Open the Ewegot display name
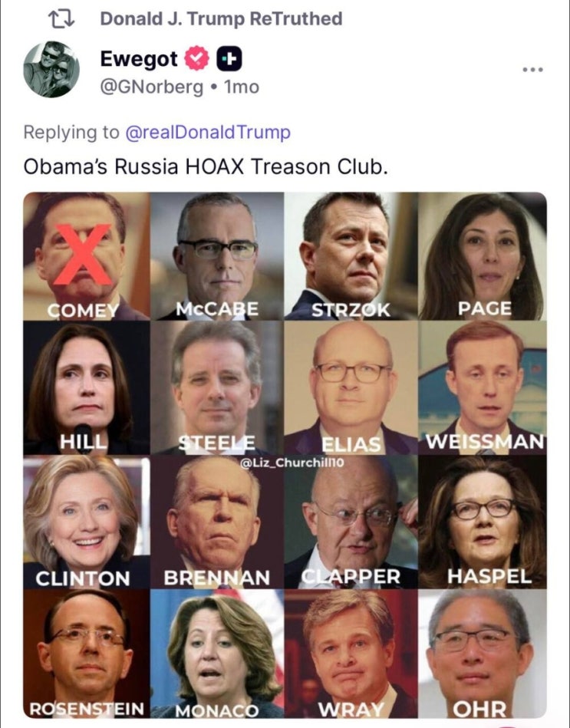Viewport: 570px width, 728px height. pyautogui.click(x=139, y=59)
